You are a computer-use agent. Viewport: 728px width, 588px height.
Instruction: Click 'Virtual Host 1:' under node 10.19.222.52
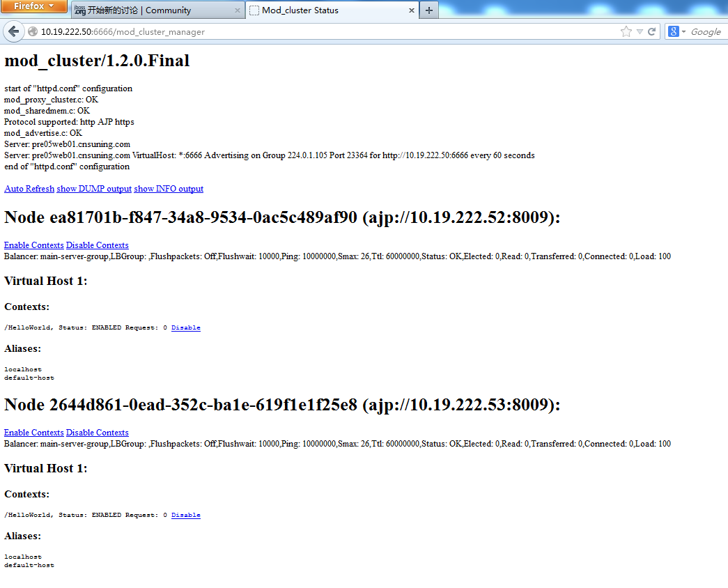point(46,281)
